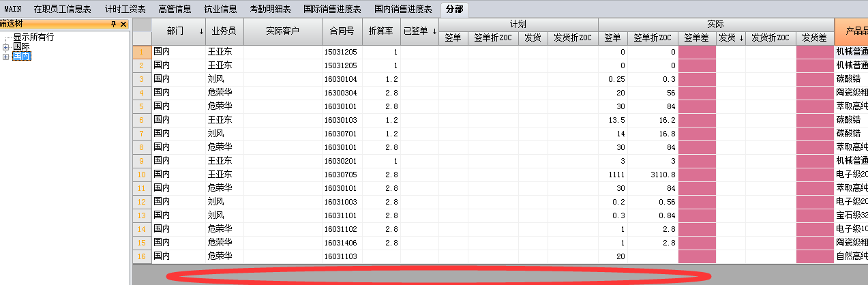868x285 pixels.
Task: Click sort arrow in 发货 column under 实际
Action: click(x=741, y=38)
